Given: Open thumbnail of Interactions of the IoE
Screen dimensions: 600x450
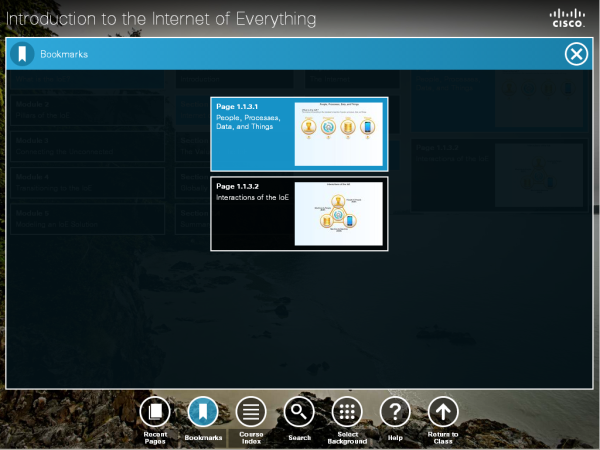Looking at the screenshot, I should point(339,213).
